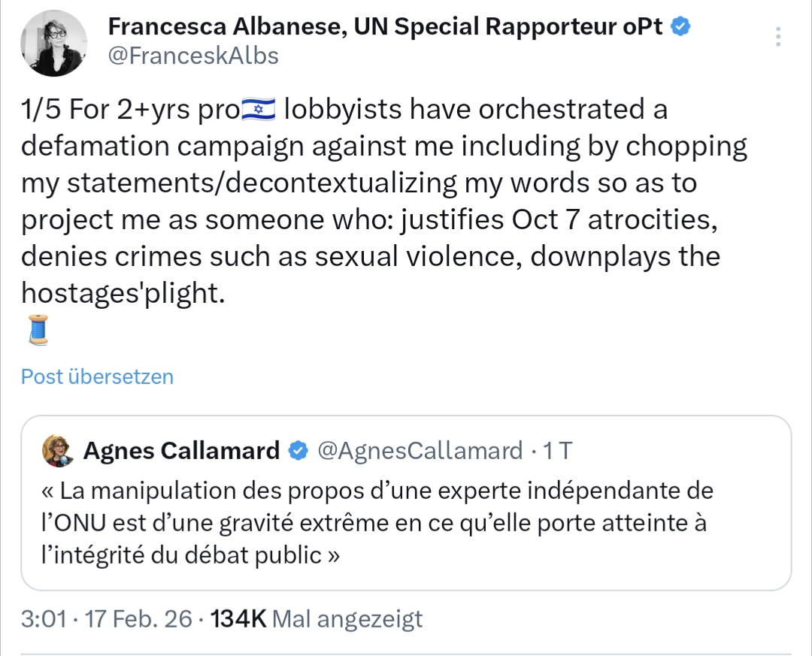Open the @FranceskAlbs handle

[193, 56]
